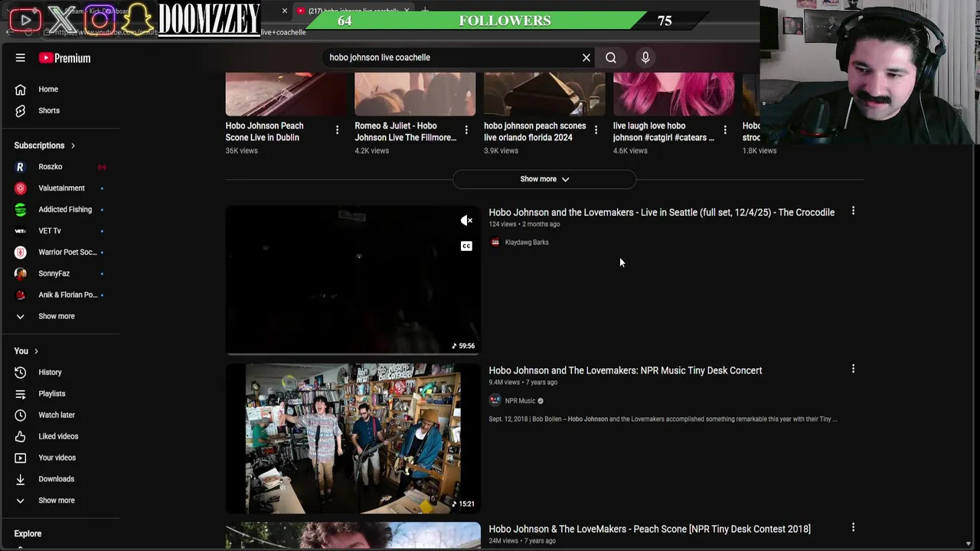The height and width of the screenshot is (551, 980).
Task: Toggle mute on the Seattle preview video
Action: (x=466, y=220)
